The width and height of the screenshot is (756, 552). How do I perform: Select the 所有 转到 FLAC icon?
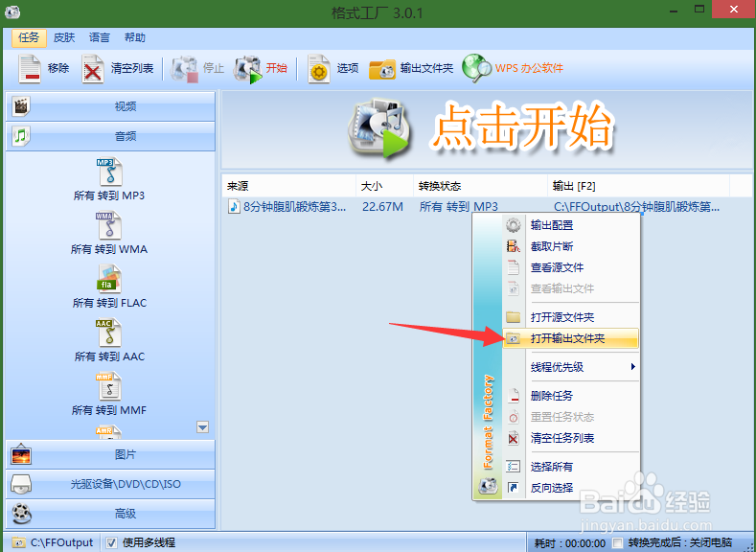[109, 279]
